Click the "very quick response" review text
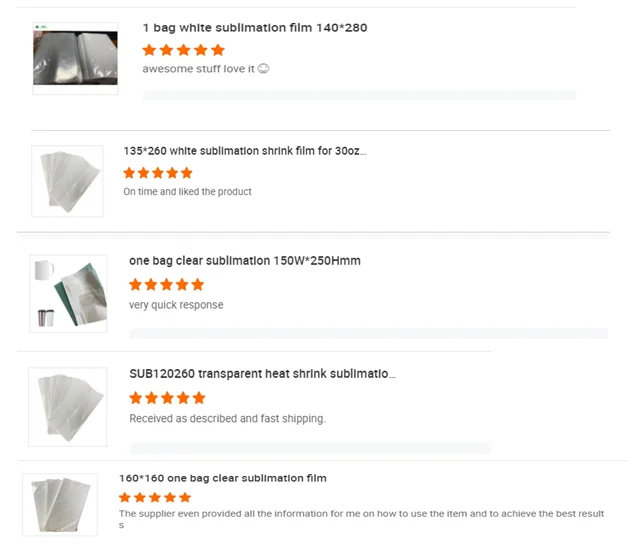Viewport: 628px width, 544px height. pyautogui.click(x=176, y=305)
